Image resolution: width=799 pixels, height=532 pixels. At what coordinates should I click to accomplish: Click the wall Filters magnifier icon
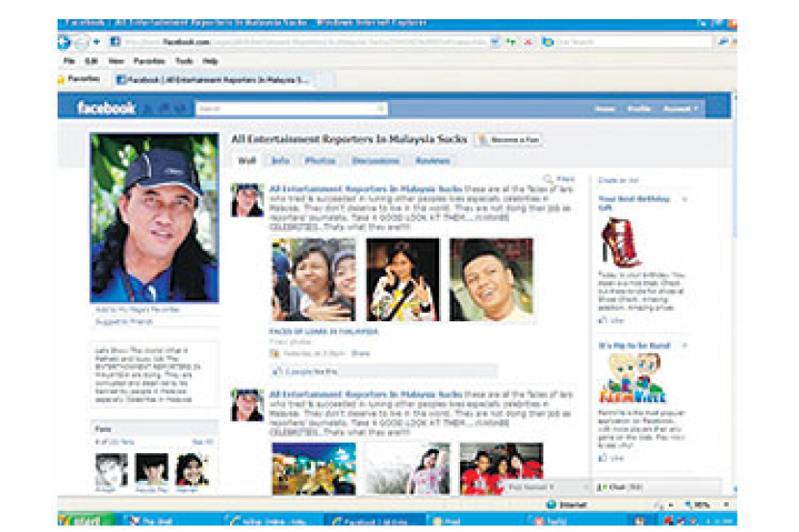click(549, 179)
